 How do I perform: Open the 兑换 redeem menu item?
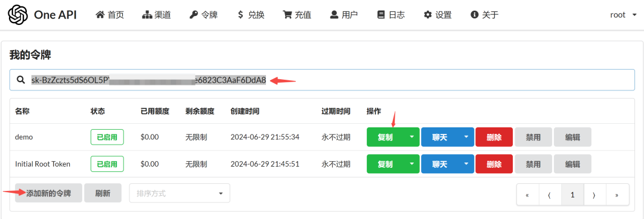(250, 15)
